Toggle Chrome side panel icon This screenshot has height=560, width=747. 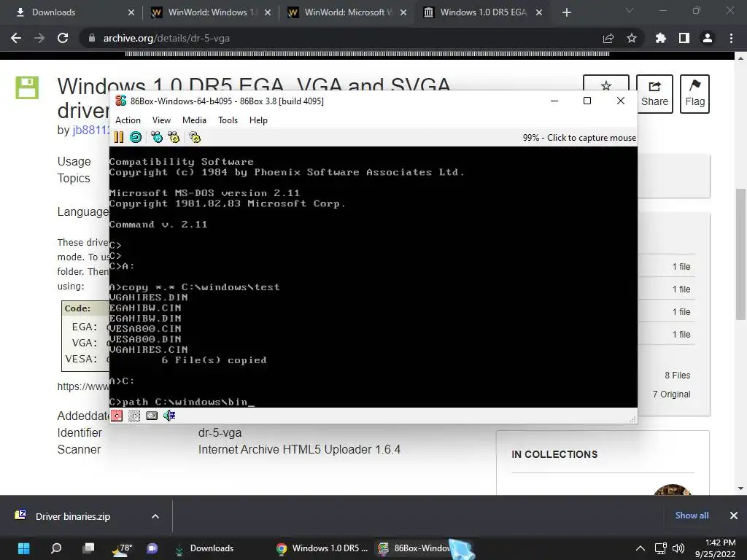point(684,38)
